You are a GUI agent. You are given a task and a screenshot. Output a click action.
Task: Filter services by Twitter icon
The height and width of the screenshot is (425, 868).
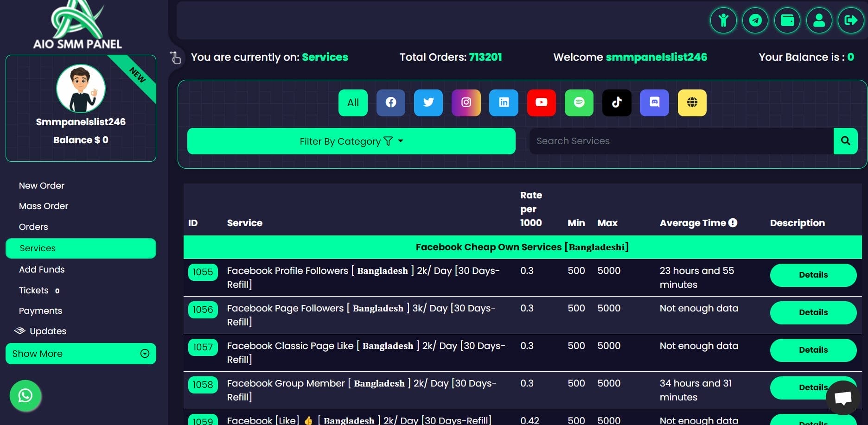coord(428,102)
